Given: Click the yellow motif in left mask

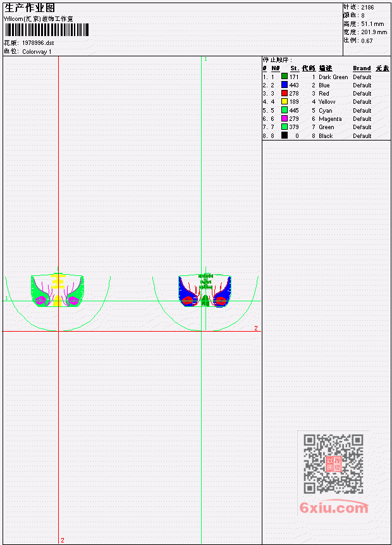Looking at the screenshot, I should click(58, 289).
